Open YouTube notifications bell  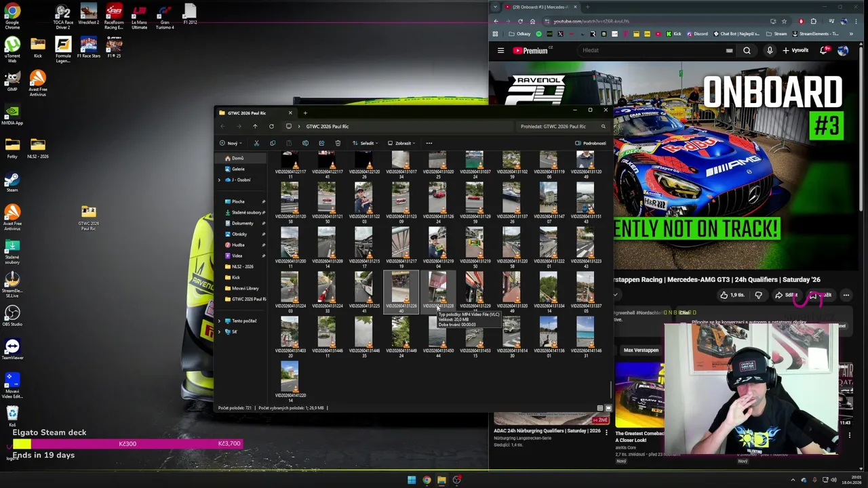[823, 50]
